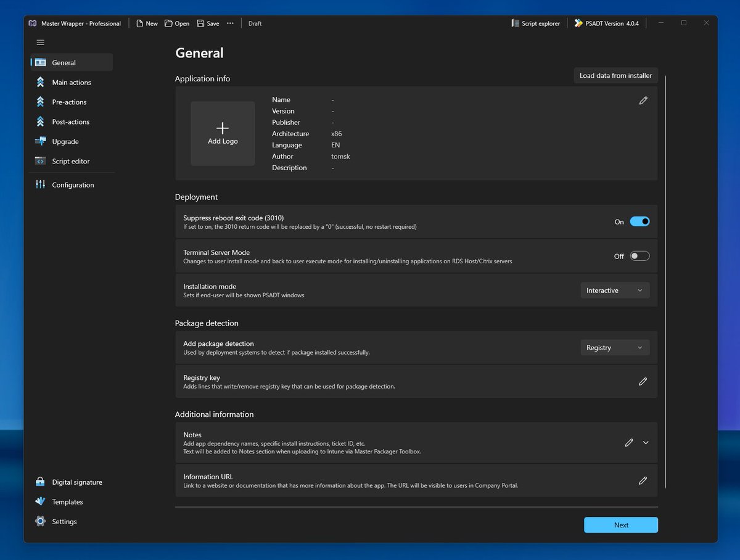The image size is (740, 560).
Task: Open Settings from the sidebar
Action: coord(72,521)
